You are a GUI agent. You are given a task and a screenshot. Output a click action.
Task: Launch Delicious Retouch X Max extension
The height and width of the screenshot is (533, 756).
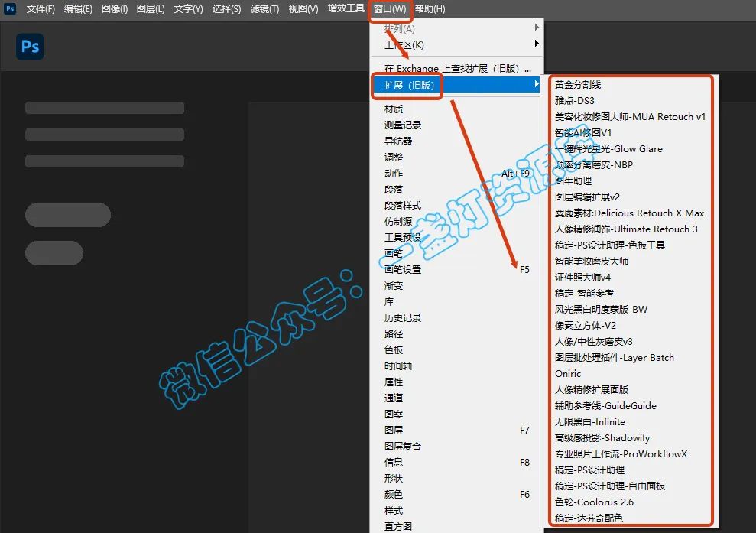click(630, 213)
